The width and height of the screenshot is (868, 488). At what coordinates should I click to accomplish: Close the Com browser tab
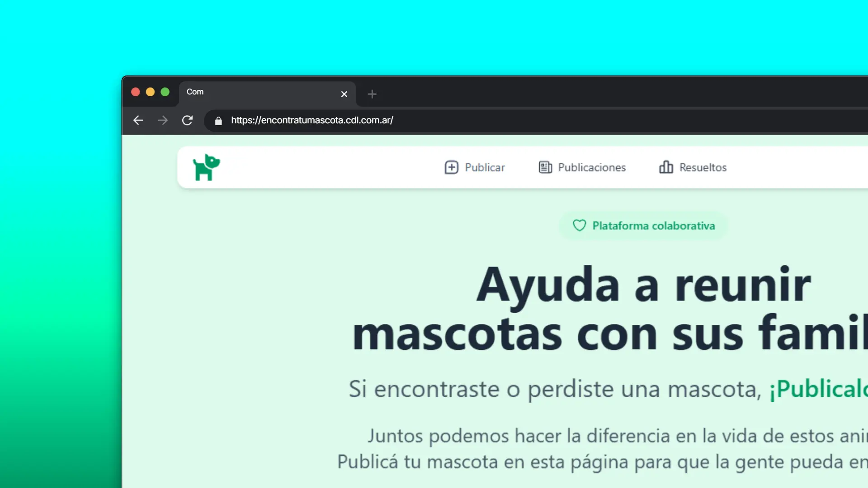[x=344, y=94]
